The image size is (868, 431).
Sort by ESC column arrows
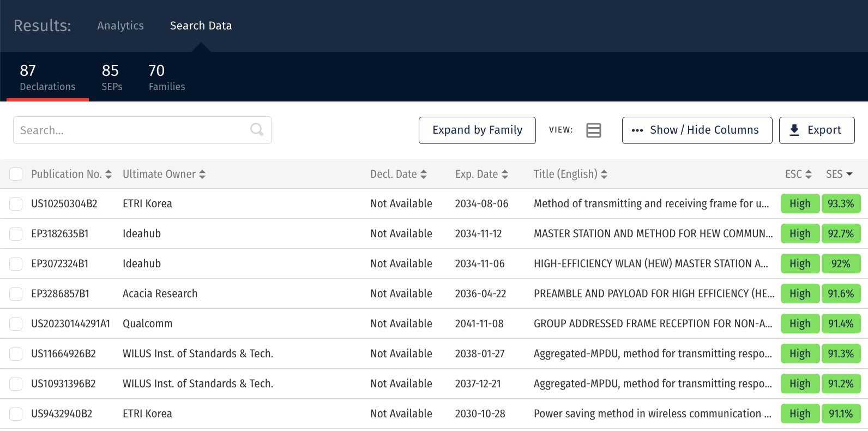point(809,174)
